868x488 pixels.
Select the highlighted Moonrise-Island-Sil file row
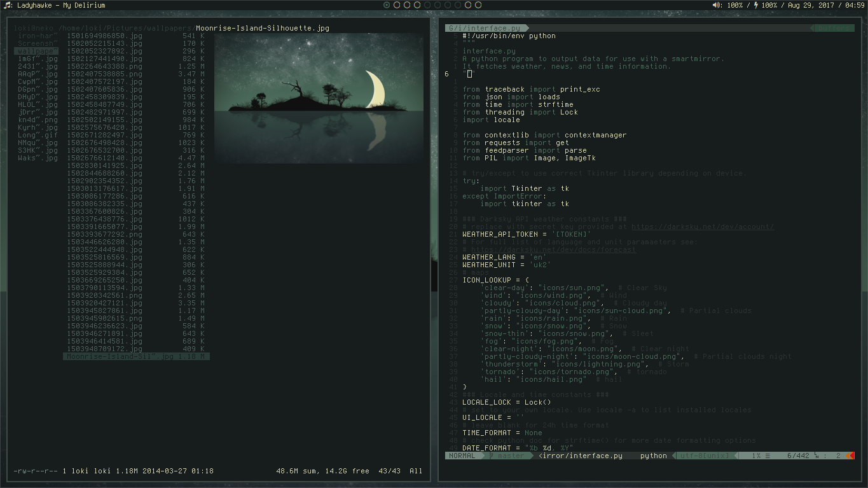click(x=136, y=356)
